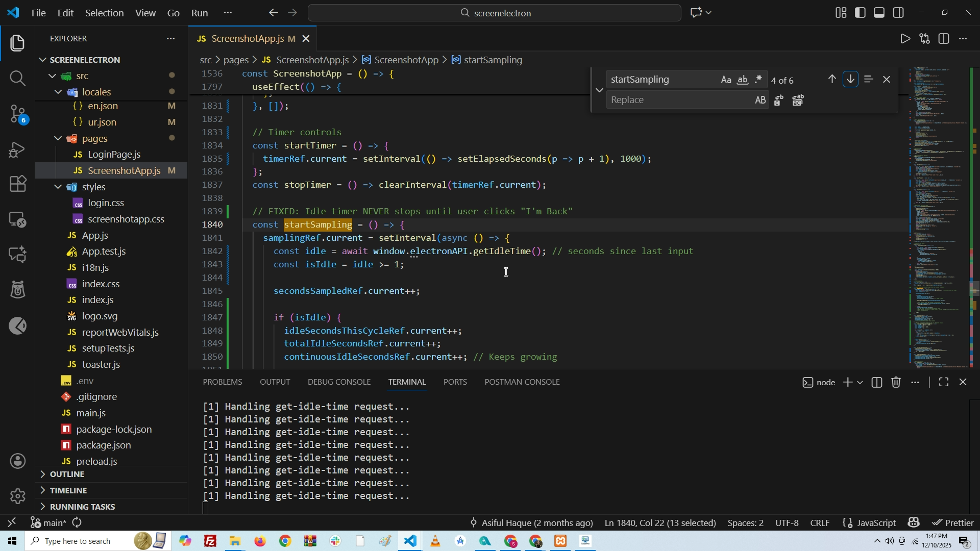Image resolution: width=980 pixels, height=551 pixels.
Task: Toggle Match Whole Word in find
Action: [743, 80]
